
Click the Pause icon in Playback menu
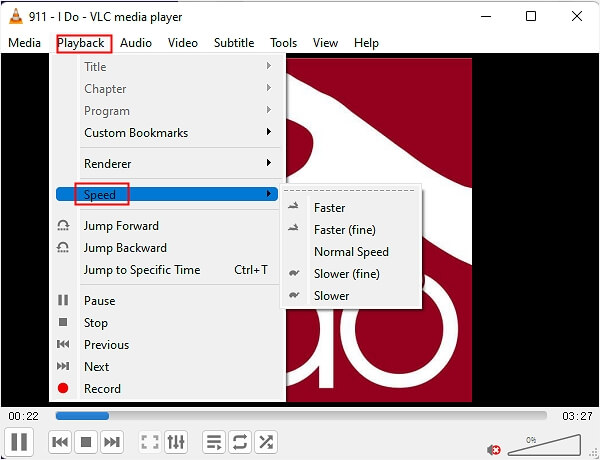[63, 300]
